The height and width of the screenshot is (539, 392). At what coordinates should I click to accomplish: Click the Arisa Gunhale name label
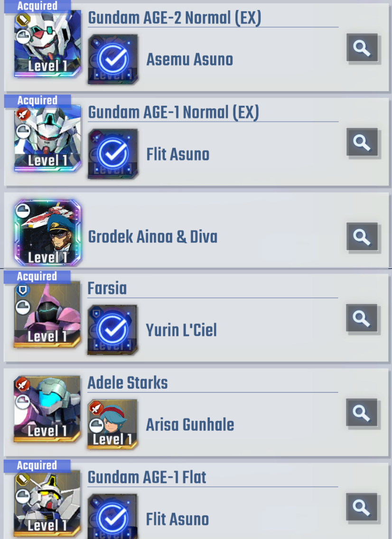190,425
